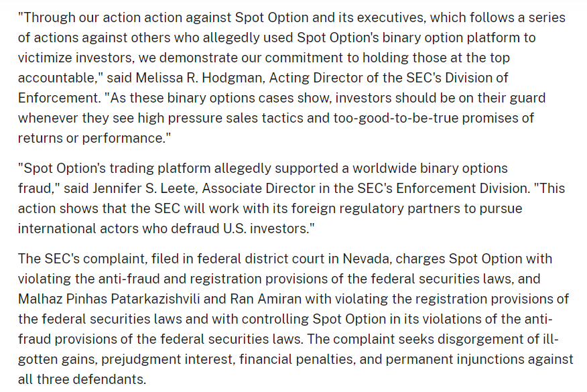Click the name Malhaz Pinhas Patarkazishvili

109,298
